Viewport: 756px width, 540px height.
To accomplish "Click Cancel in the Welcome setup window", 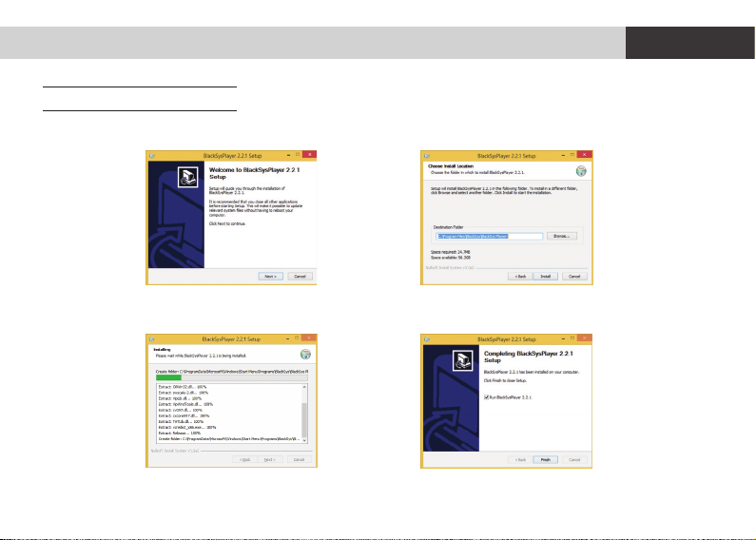I will tap(300, 277).
